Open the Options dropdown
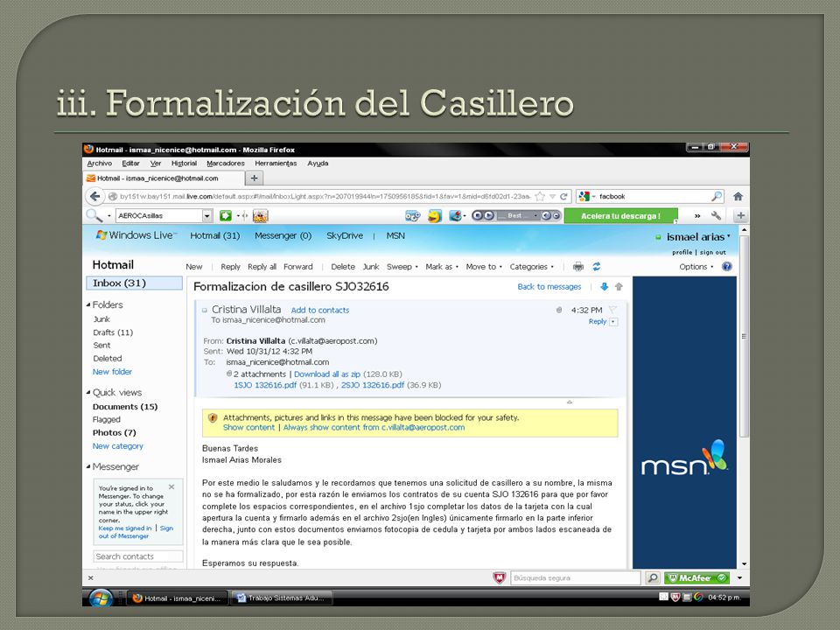This screenshot has height=630, width=840. (696, 267)
